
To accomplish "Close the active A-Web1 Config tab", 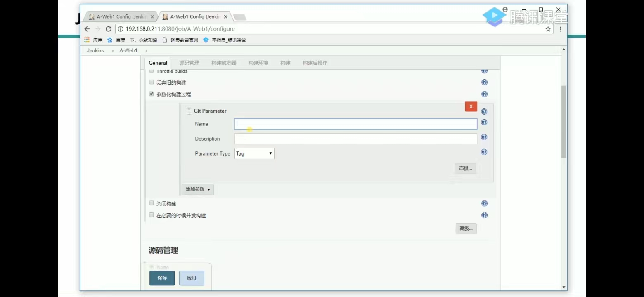I will [x=225, y=17].
